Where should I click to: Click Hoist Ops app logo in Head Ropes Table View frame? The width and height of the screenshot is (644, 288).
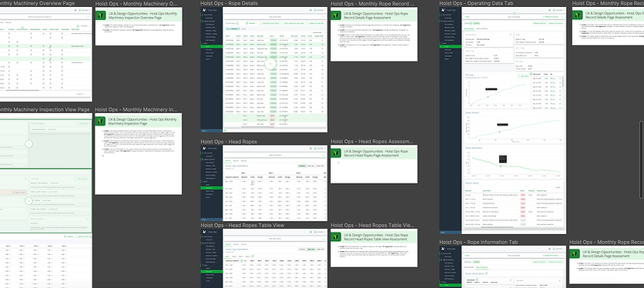[203, 232]
